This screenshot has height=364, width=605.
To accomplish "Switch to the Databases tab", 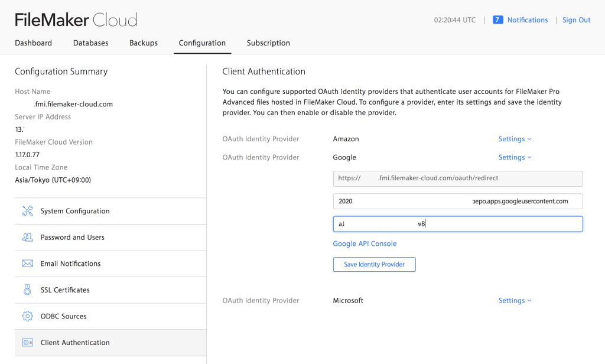I will click(90, 43).
